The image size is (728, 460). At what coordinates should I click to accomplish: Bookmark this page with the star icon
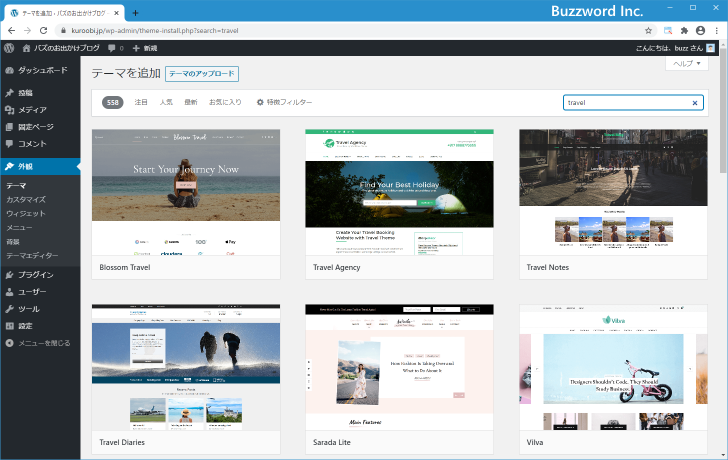click(x=648, y=31)
